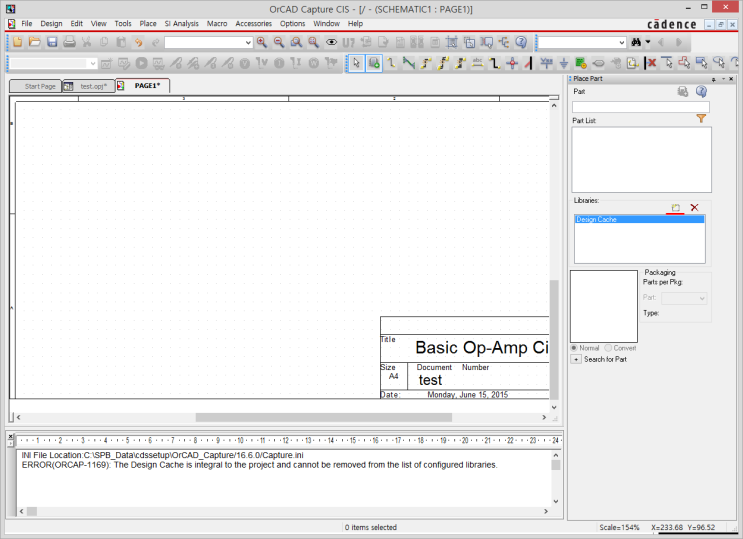
Task: Select the Place Wire tool
Action: click(x=391, y=63)
